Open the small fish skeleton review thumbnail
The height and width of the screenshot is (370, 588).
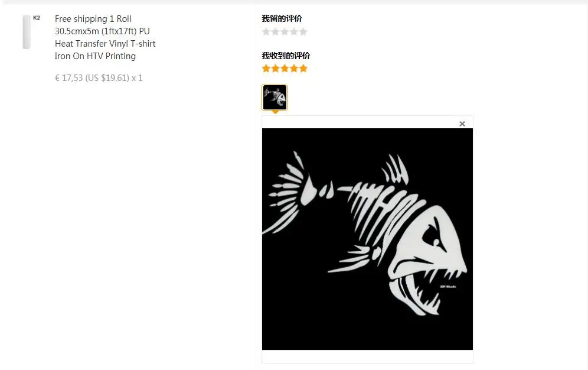coord(275,98)
